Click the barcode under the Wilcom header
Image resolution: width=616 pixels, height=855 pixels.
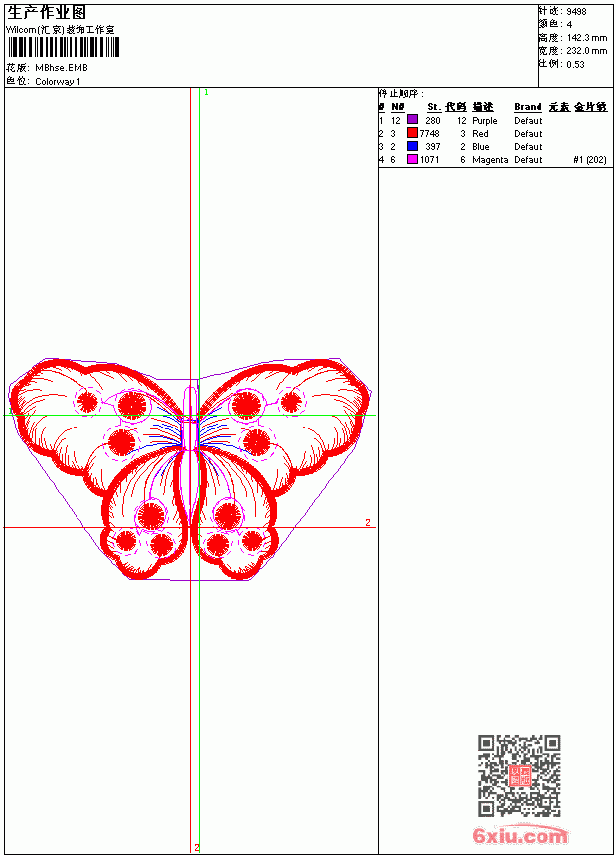64,47
